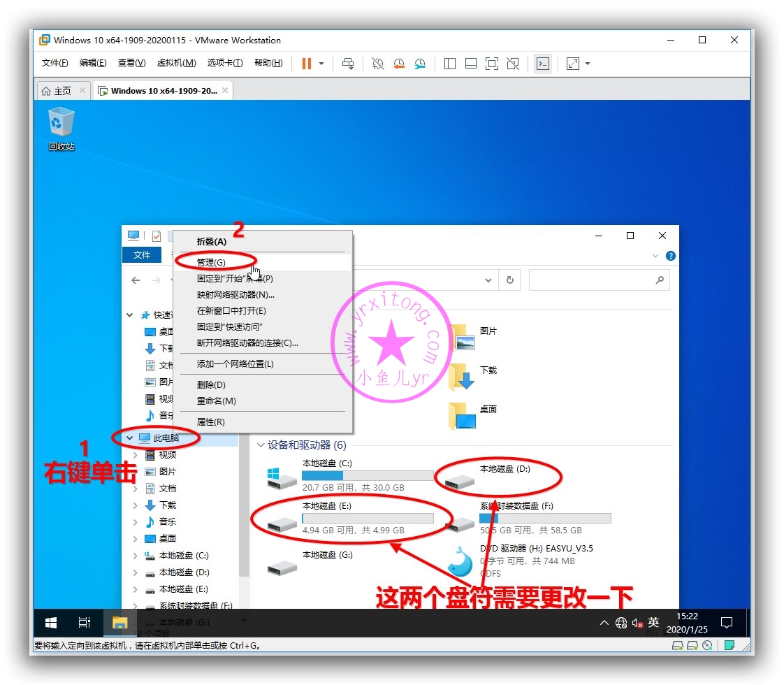
Task: Open 系统封装数据盘 (F:) drive
Action: click(x=528, y=519)
